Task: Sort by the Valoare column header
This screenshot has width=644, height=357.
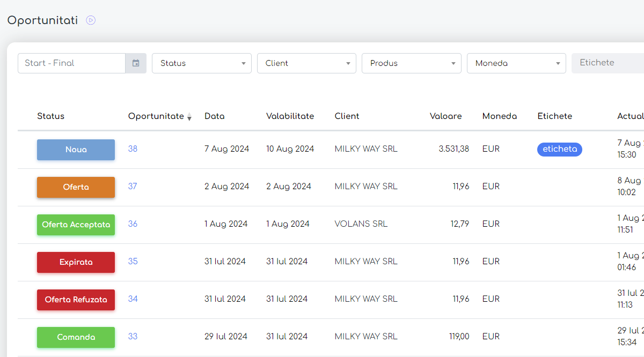Action: pos(445,116)
